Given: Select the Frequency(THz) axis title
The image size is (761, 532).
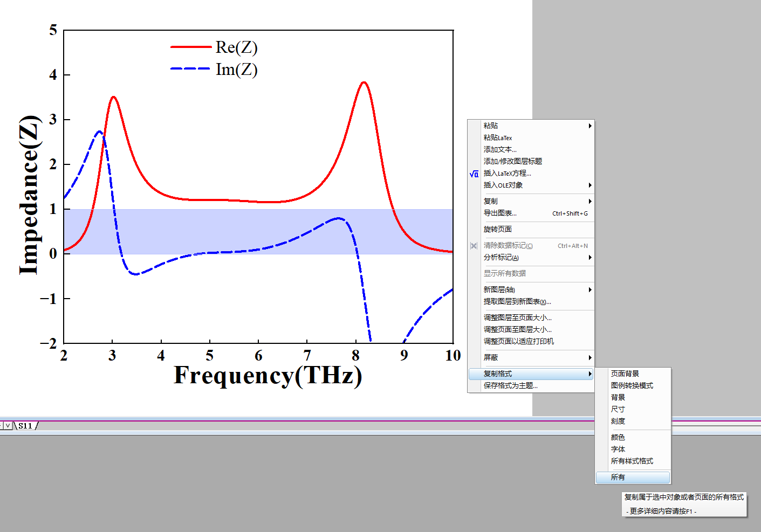Looking at the screenshot, I should (268, 376).
